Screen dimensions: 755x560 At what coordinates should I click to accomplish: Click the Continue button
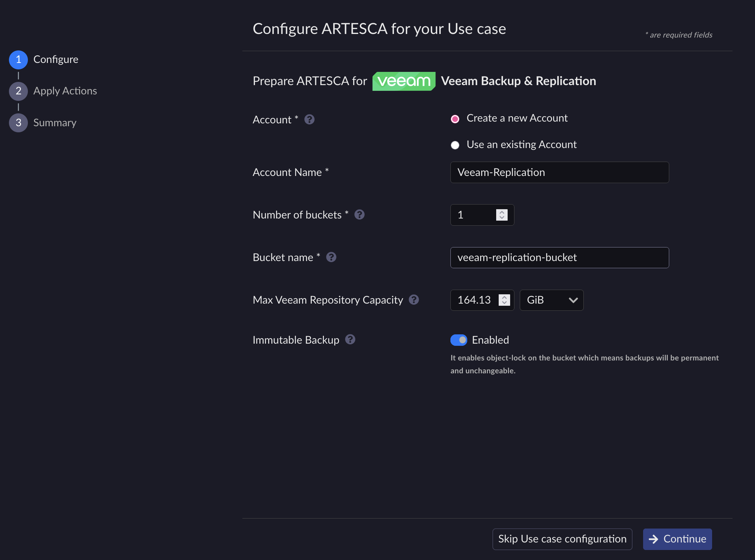pyautogui.click(x=677, y=539)
